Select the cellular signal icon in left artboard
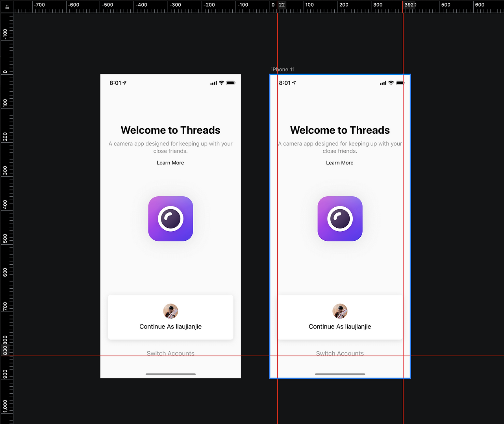The width and height of the screenshot is (504, 424). (x=213, y=83)
